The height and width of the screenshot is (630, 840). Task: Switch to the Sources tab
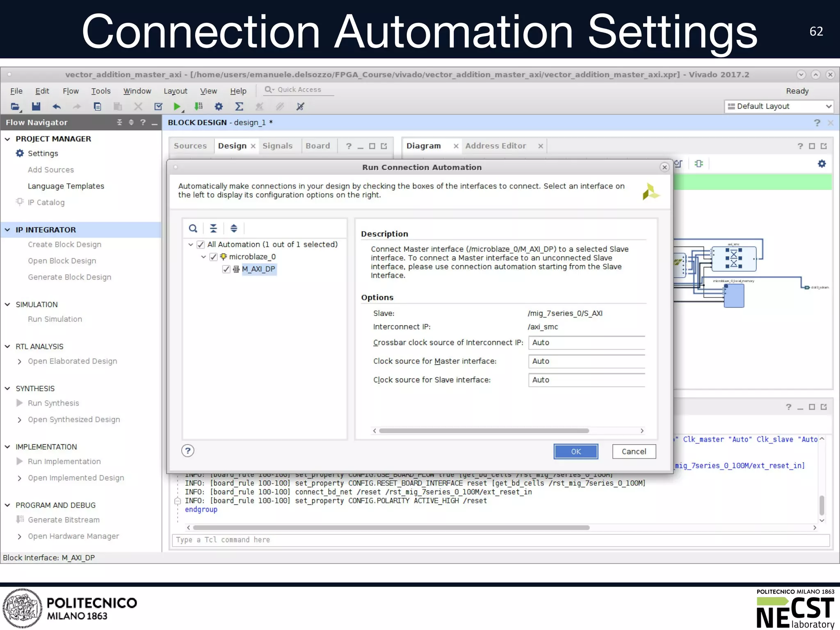point(190,146)
